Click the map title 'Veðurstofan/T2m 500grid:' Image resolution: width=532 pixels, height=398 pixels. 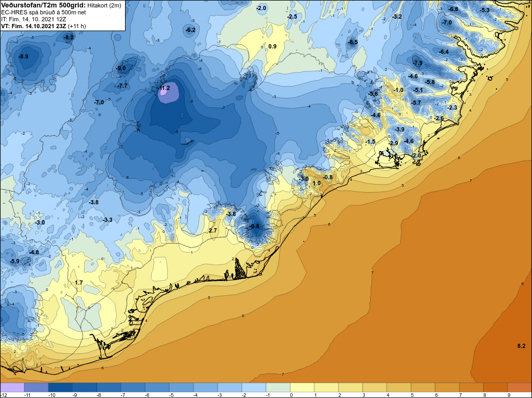[44, 5]
